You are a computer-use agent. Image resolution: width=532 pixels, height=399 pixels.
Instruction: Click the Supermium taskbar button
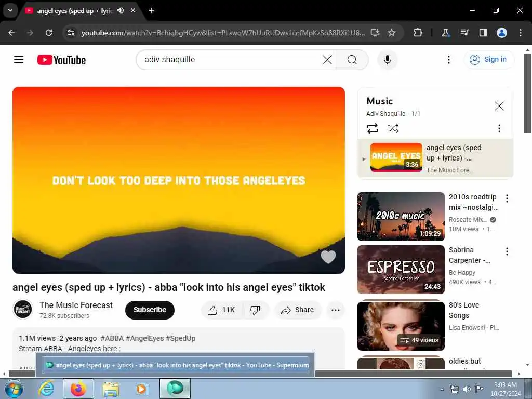(175, 389)
